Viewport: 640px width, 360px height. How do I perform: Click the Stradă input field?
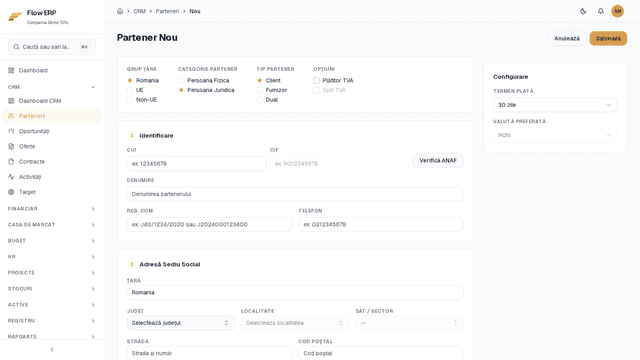click(x=209, y=353)
